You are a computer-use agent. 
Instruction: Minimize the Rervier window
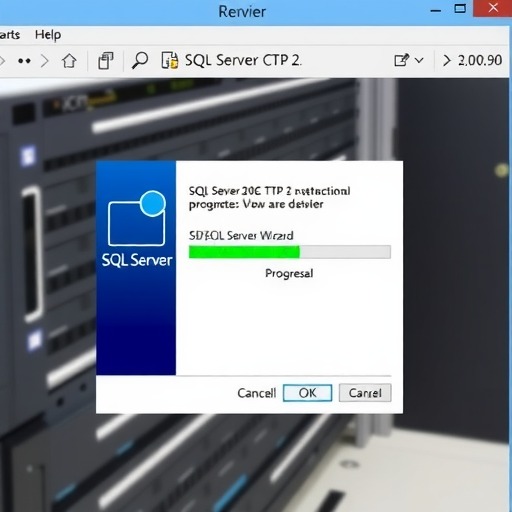click(436, 11)
